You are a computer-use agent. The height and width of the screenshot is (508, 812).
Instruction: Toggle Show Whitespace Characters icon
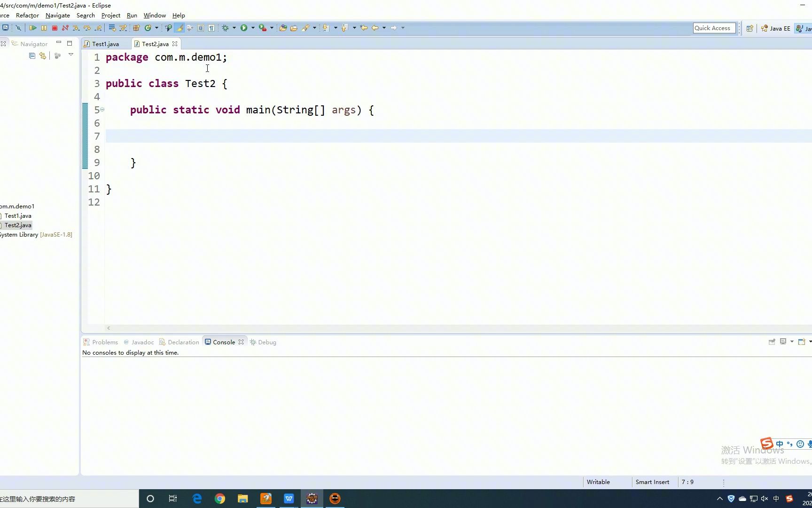coord(211,28)
